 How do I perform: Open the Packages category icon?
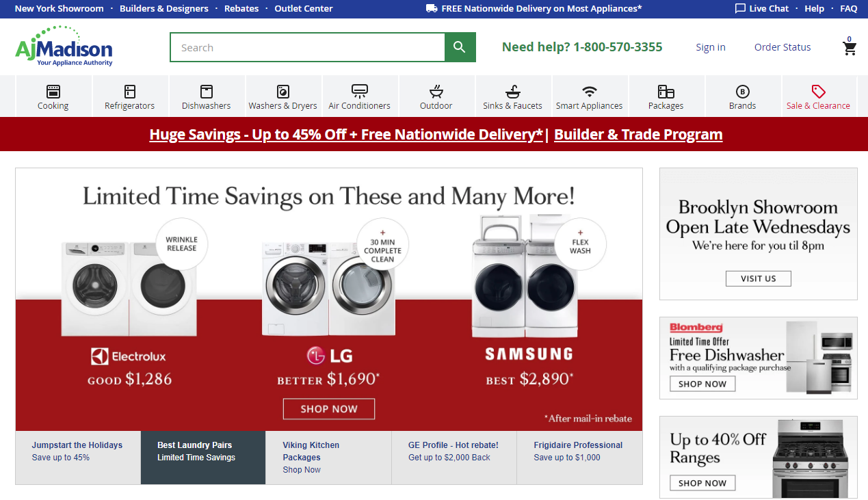pyautogui.click(x=666, y=92)
